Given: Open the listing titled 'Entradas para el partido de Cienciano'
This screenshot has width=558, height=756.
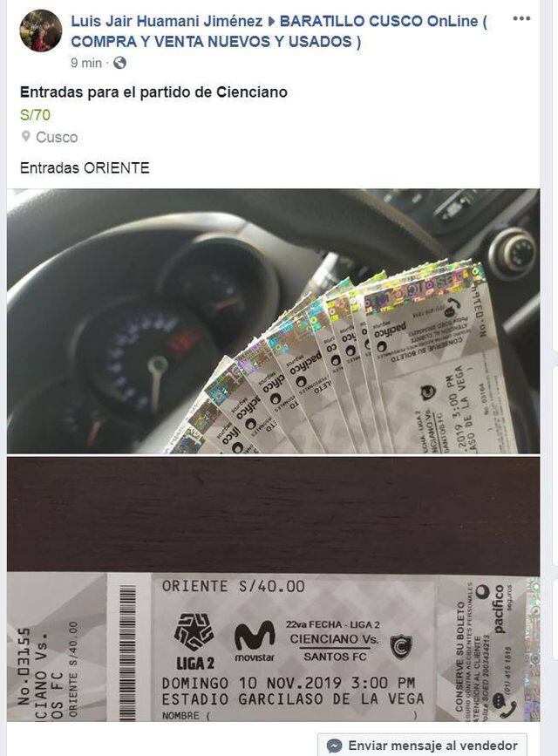Looking at the screenshot, I should click(153, 92).
